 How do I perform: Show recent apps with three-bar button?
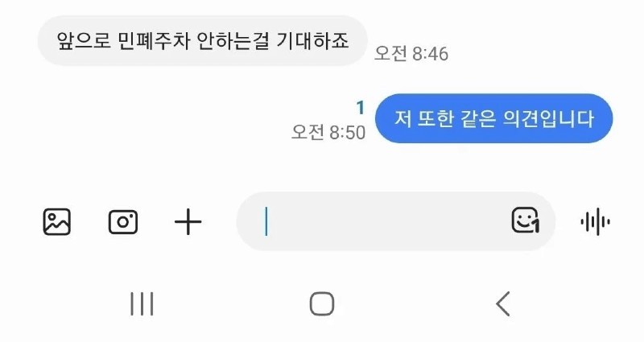(142, 303)
